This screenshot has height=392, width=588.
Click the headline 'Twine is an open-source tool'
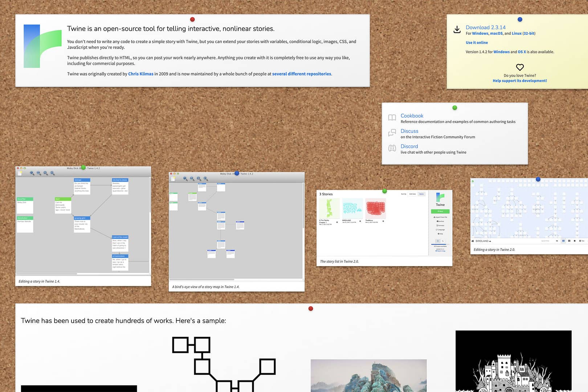(171, 29)
